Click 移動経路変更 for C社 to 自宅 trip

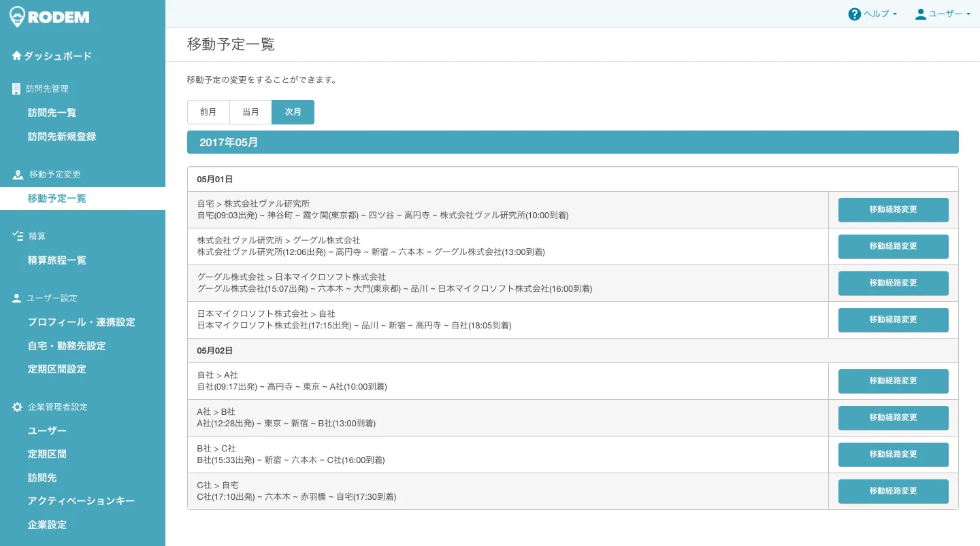click(893, 491)
